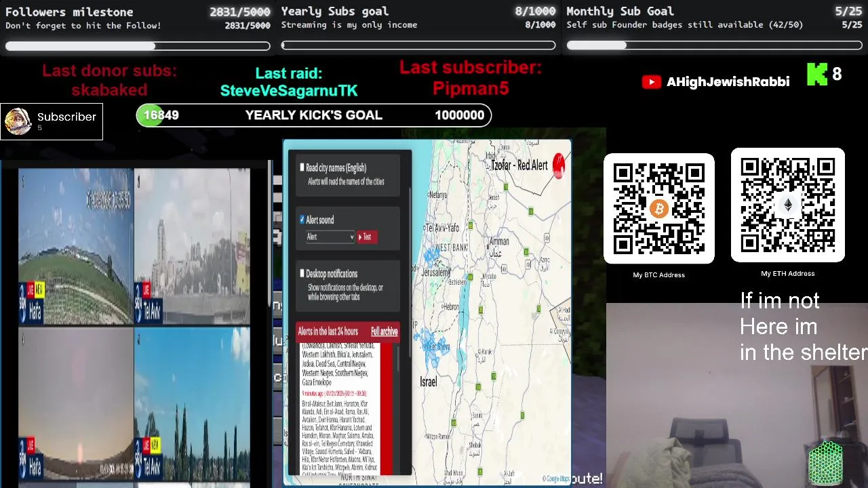Open the Alert sound selection dropdown
This screenshot has height=488, width=868.
point(330,237)
